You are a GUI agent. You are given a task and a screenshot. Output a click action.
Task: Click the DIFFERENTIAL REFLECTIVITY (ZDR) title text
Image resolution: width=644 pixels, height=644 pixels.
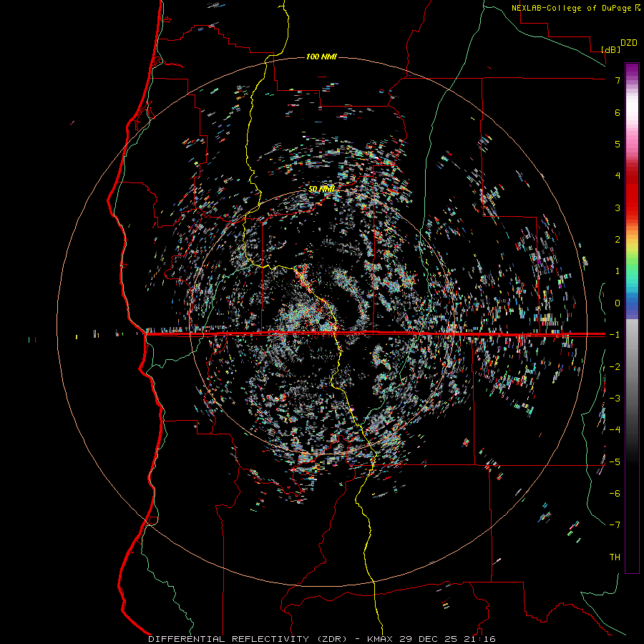248,639
